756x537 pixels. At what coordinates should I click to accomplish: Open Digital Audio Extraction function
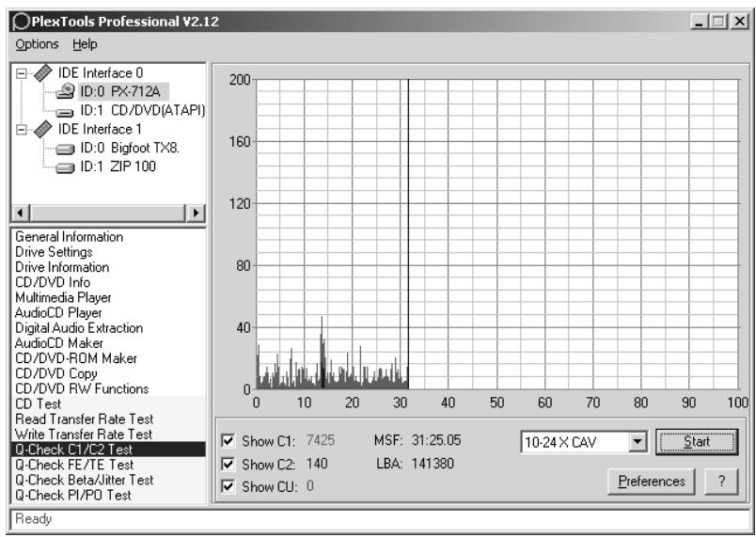[79, 328]
